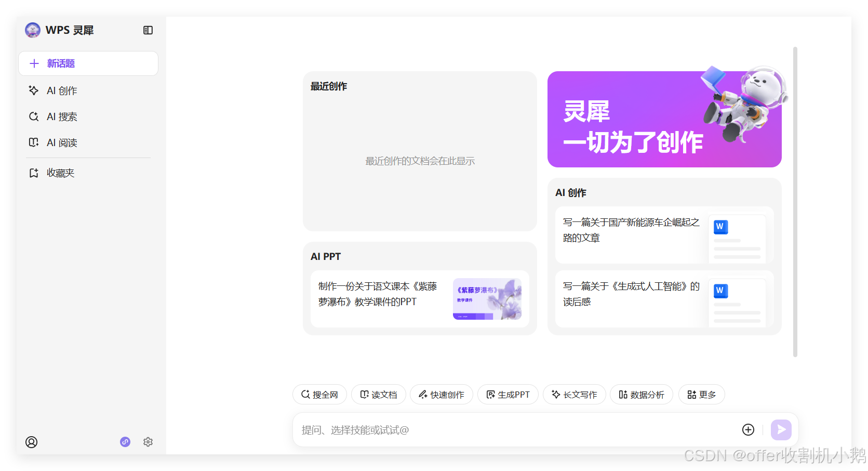
Task: Click the 紫藤萝瀑布 PPT thumbnail image
Action: point(487,299)
